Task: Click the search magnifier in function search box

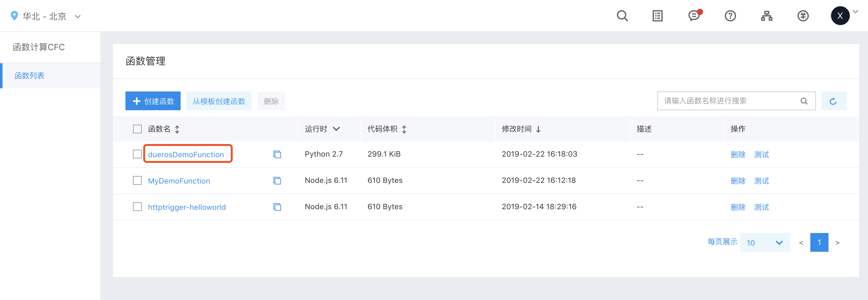Action: (x=804, y=101)
